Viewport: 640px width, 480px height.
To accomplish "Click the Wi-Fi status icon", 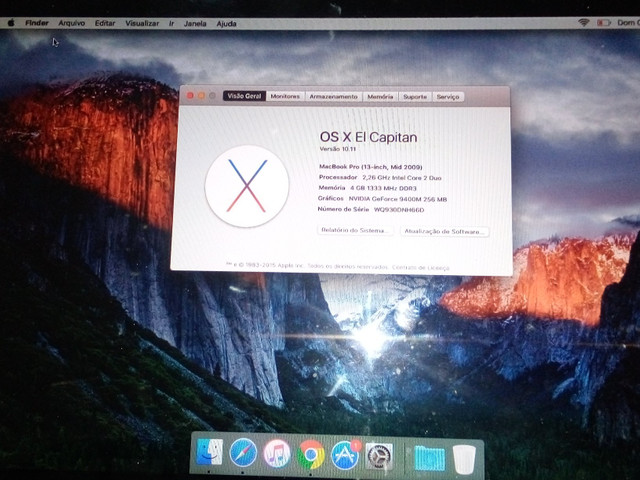I will pyautogui.click(x=584, y=23).
